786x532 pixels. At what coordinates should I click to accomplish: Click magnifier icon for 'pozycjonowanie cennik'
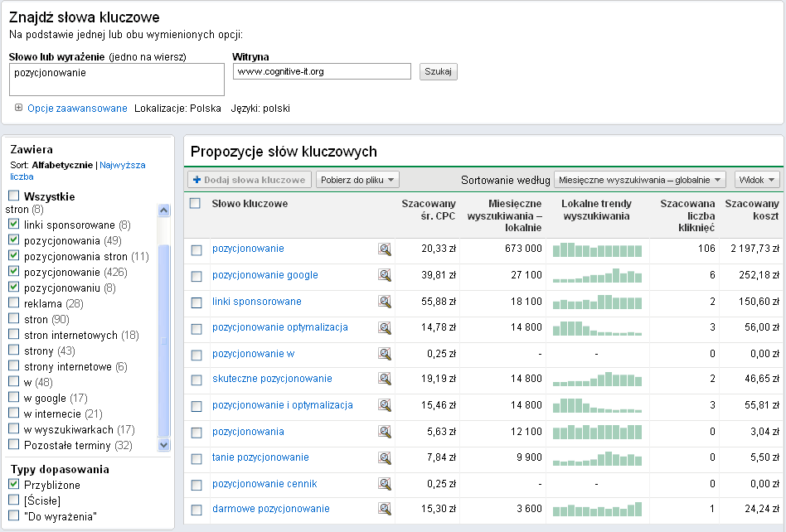(385, 484)
